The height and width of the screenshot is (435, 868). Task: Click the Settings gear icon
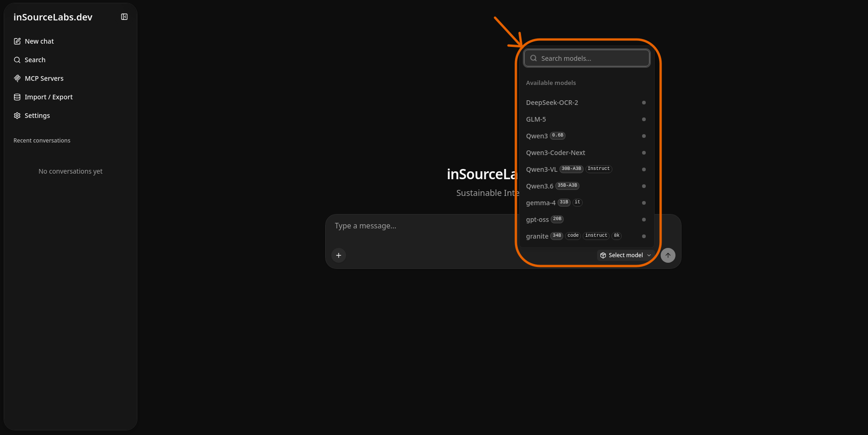pos(17,116)
